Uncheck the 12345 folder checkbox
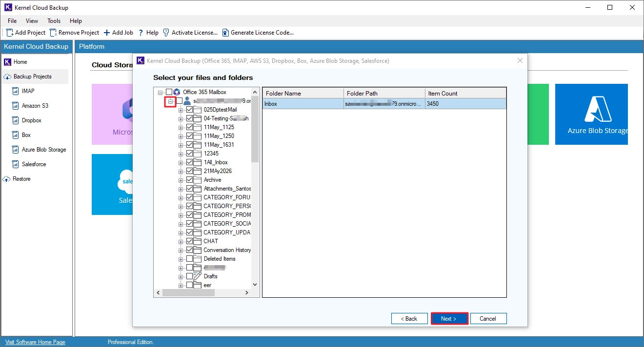The image size is (644, 347). pyautogui.click(x=189, y=154)
